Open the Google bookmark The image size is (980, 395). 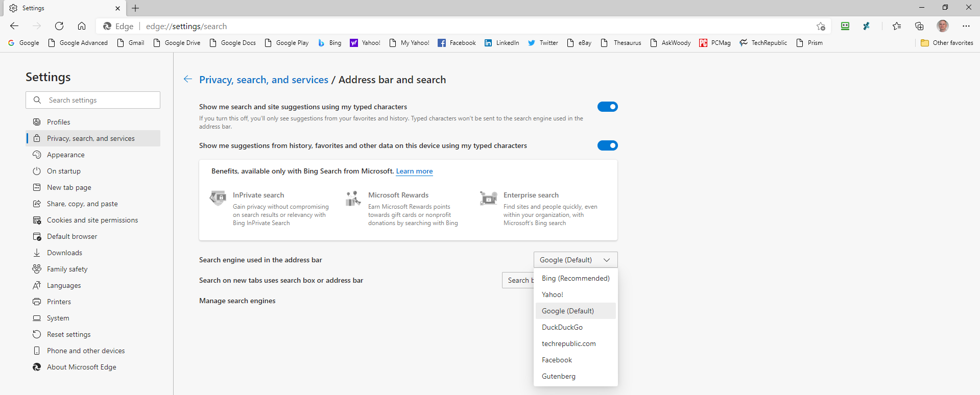point(23,43)
